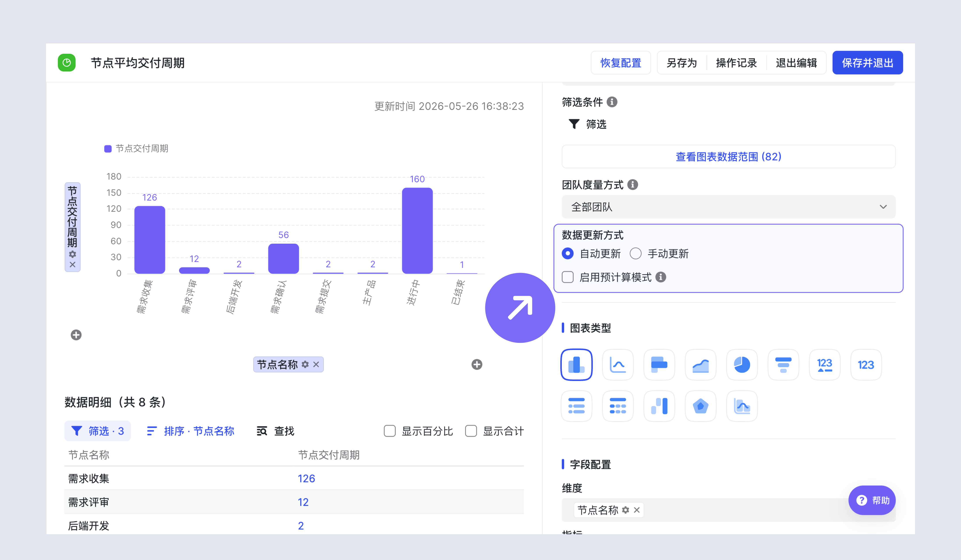Tick the 显示百分比 checkbox
The height and width of the screenshot is (560, 961).
389,431
